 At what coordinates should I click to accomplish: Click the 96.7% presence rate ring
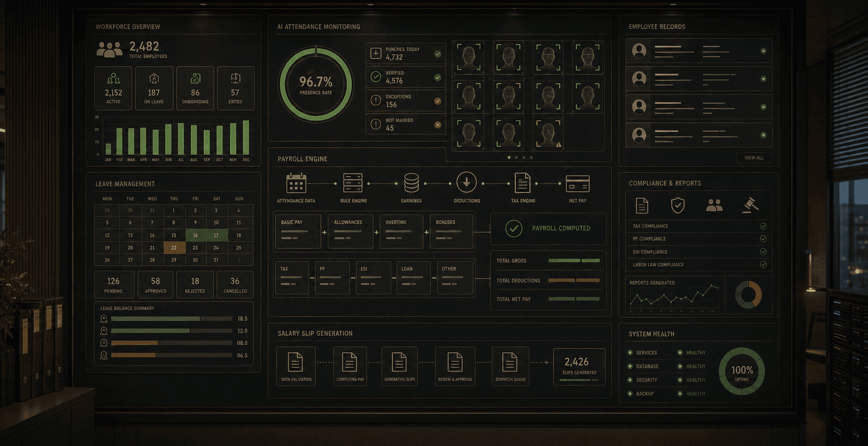(x=315, y=84)
